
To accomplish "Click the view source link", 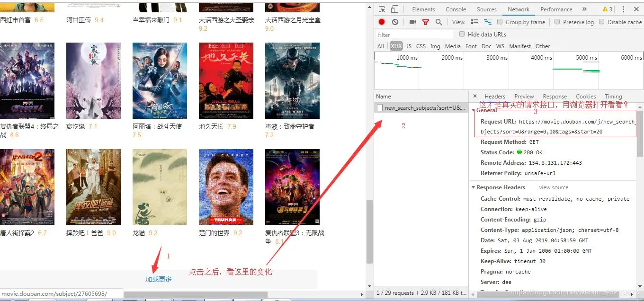I will coord(553,187).
